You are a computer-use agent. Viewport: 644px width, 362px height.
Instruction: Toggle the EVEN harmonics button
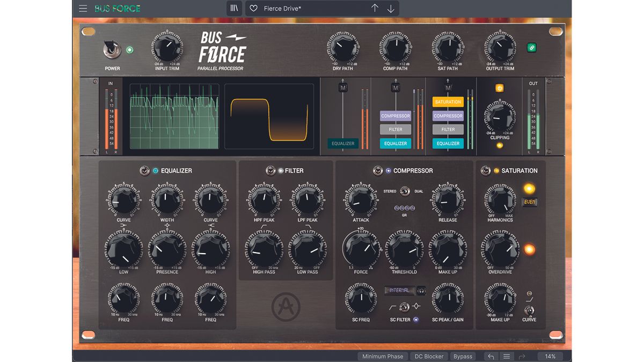coord(529,203)
